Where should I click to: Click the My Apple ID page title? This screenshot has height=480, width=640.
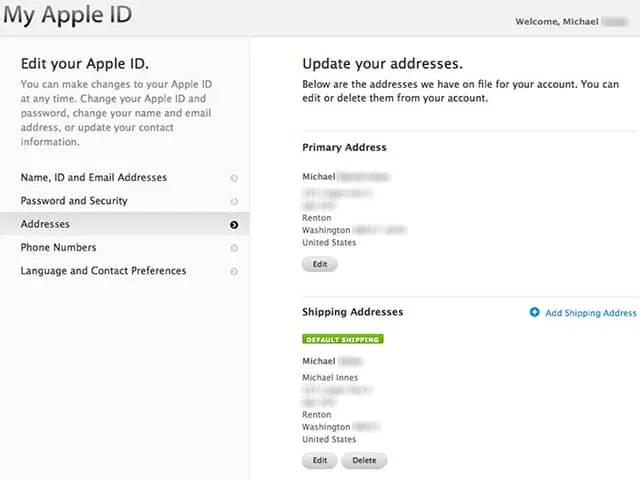pos(67,17)
